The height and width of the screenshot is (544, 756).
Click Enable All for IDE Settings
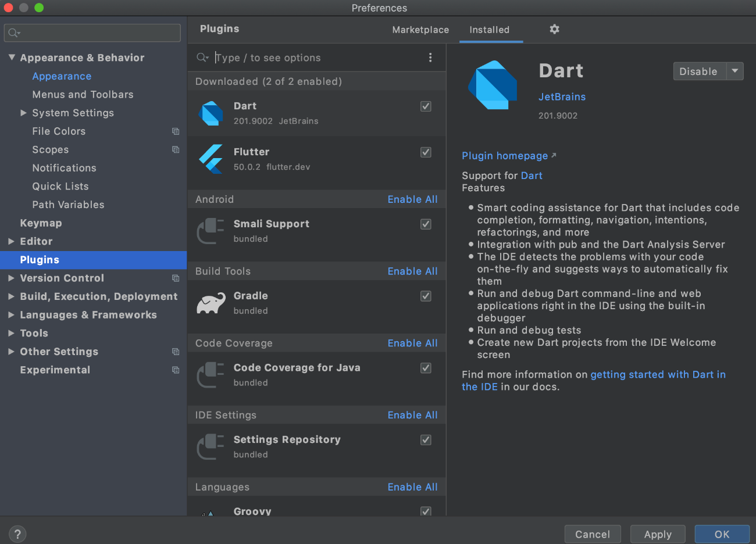tap(412, 415)
